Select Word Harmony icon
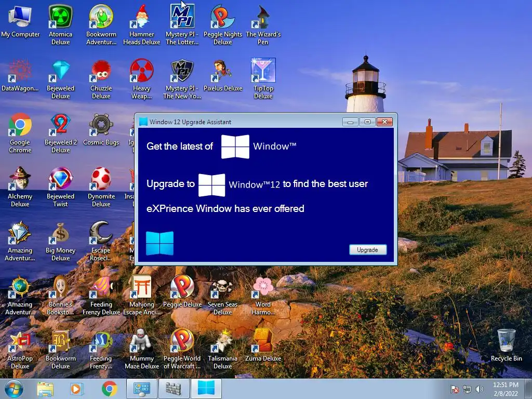Viewport: 532px width, 399px height. pyautogui.click(x=263, y=295)
